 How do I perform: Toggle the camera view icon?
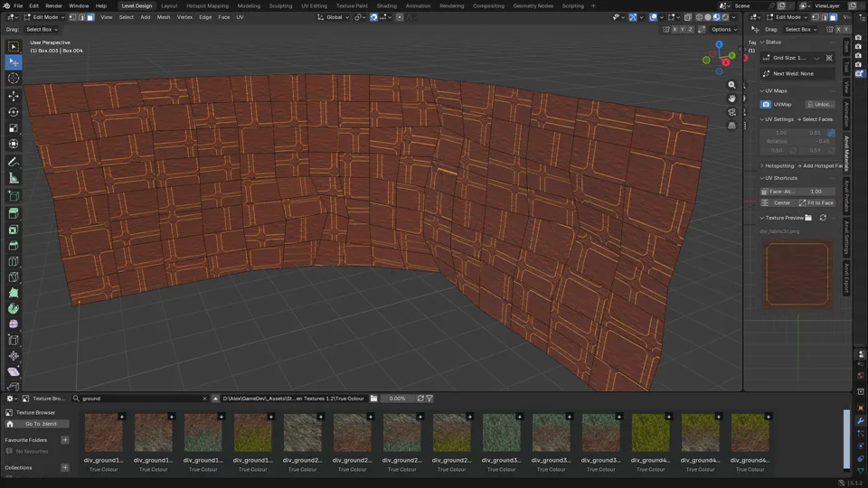coord(731,112)
